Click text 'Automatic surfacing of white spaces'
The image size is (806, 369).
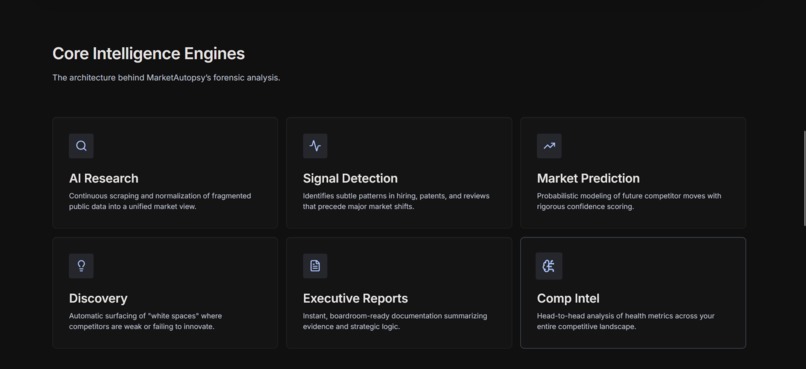(x=134, y=316)
